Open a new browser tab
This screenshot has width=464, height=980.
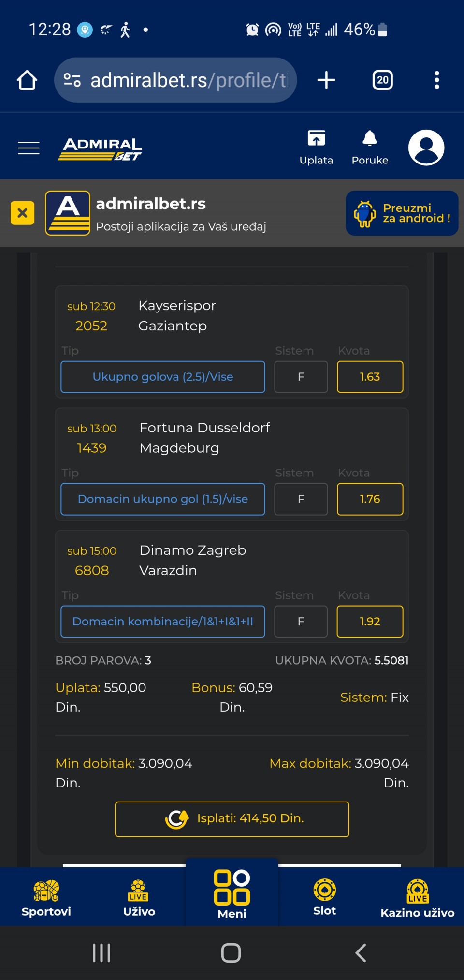coord(326,80)
